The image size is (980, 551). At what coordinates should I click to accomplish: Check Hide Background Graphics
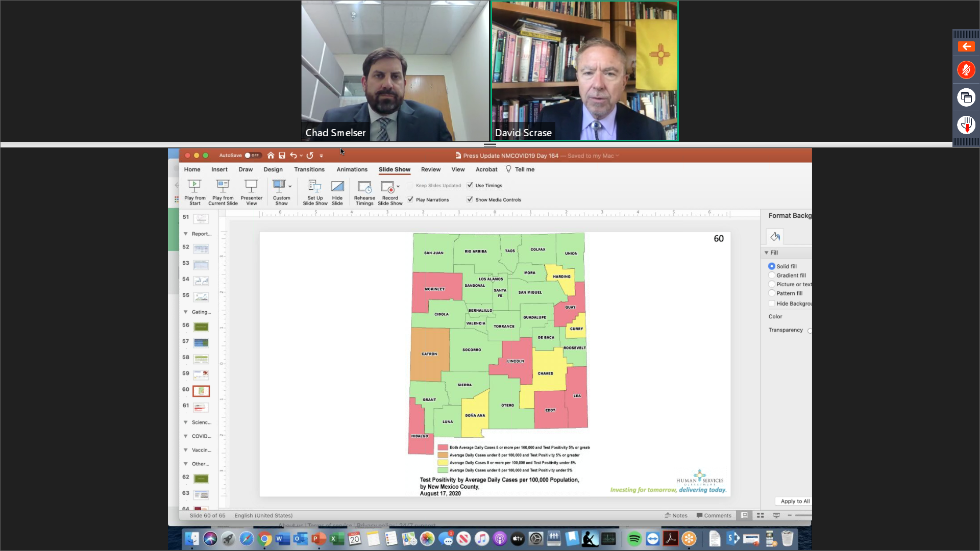pyautogui.click(x=772, y=304)
